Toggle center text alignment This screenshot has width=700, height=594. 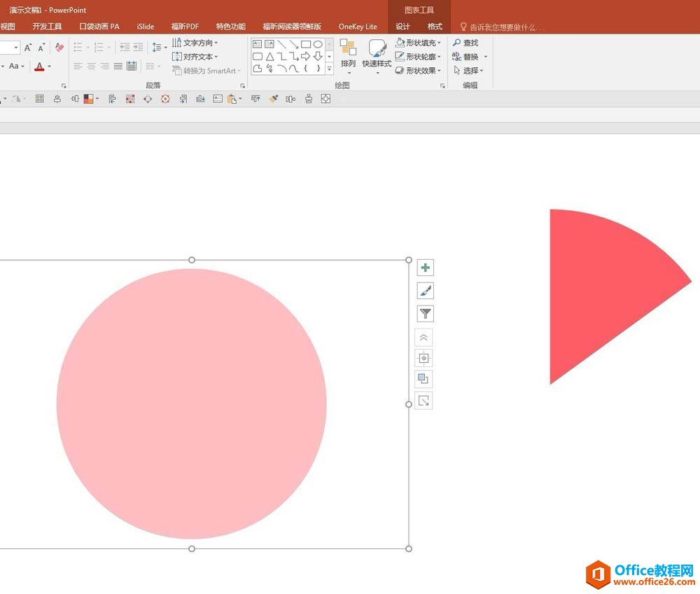[x=91, y=67]
